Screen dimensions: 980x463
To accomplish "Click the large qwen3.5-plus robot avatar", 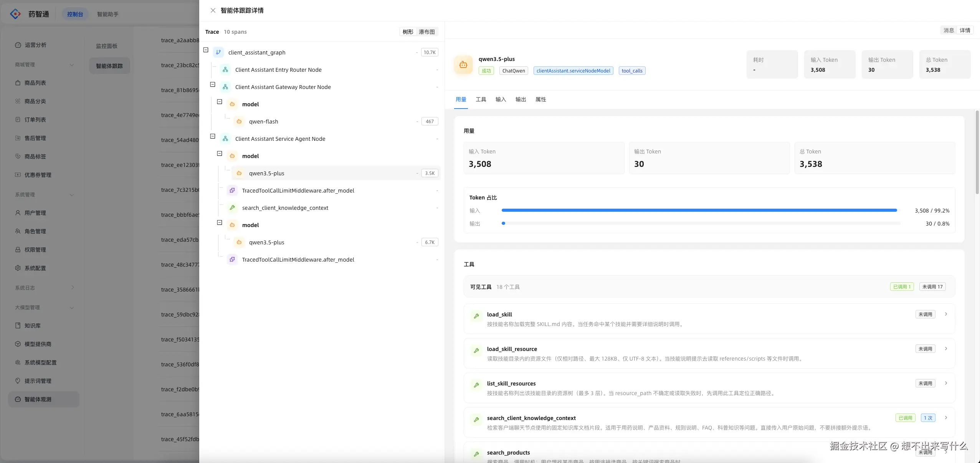I will pos(463,65).
